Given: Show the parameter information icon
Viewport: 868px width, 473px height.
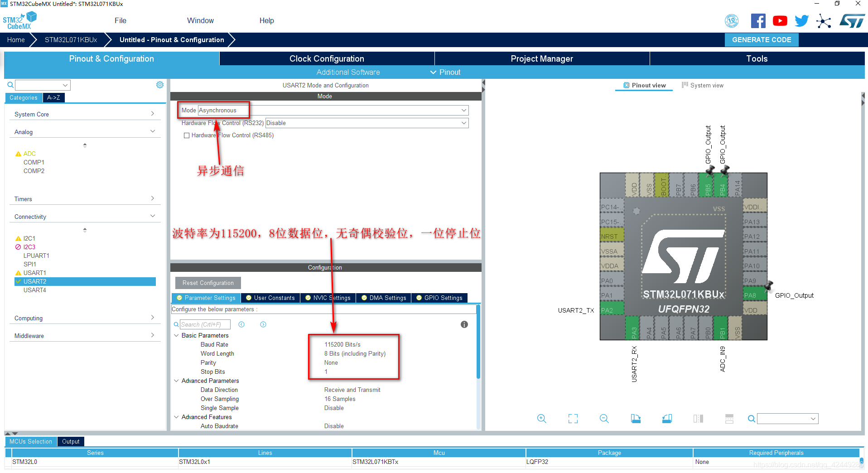Looking at the screenshot, I should point(464,324).
